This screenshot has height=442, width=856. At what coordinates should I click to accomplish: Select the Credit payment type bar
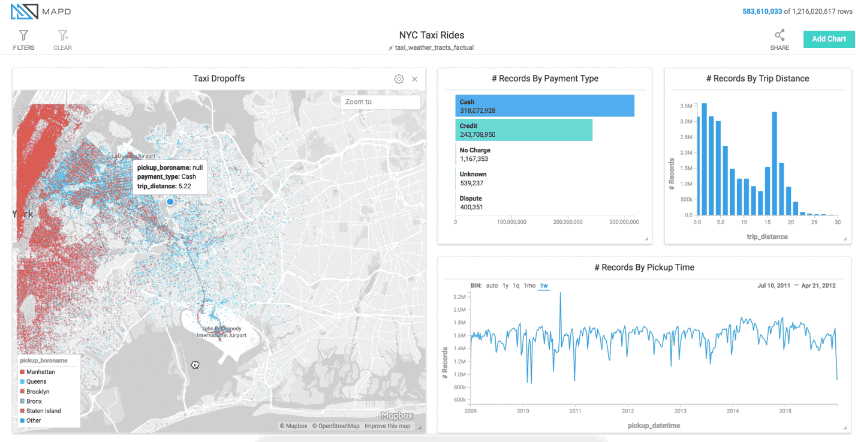(x=524, y=130)
